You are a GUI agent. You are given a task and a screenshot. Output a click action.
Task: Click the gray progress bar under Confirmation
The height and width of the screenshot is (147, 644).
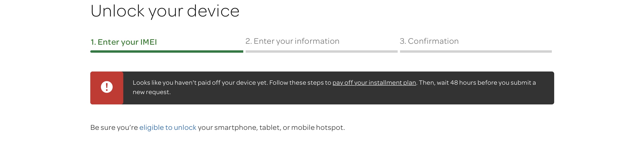[x=475, y=52]
